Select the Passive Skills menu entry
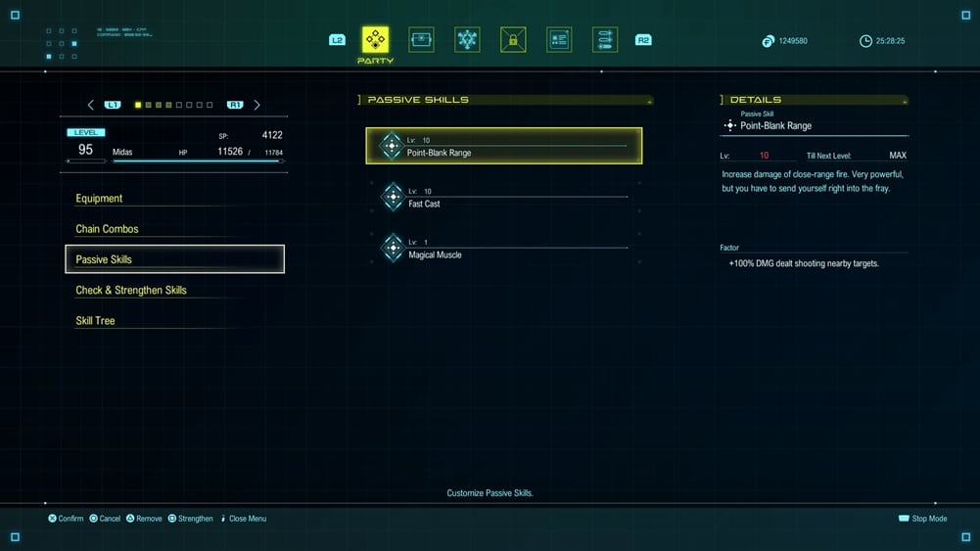Screen dimensions: 980x551 [174, 258]
